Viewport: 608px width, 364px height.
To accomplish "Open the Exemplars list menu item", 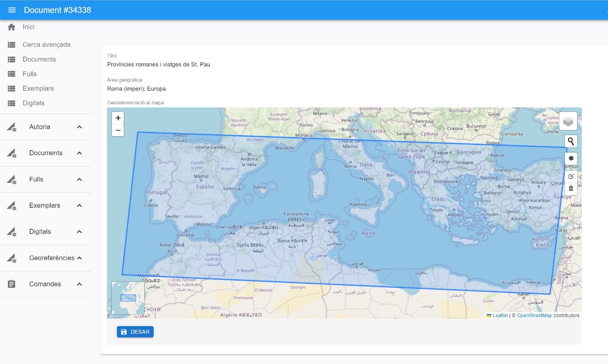I will point(38,88).
